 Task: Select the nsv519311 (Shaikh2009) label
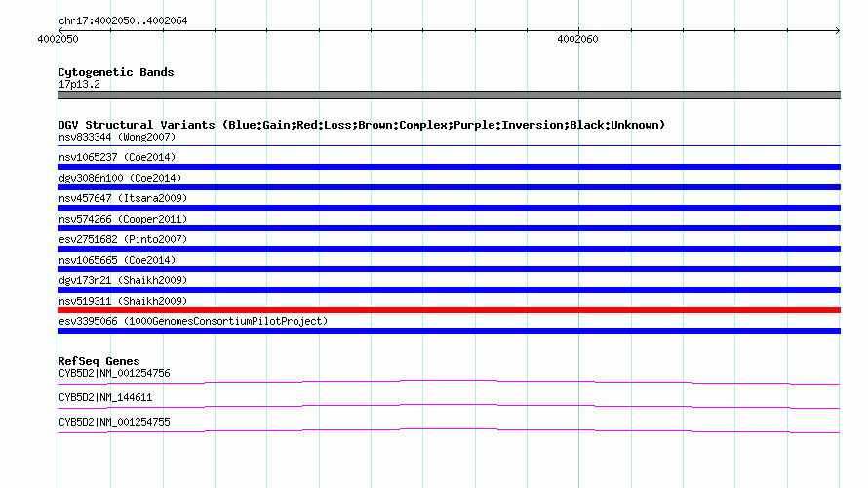123,301
